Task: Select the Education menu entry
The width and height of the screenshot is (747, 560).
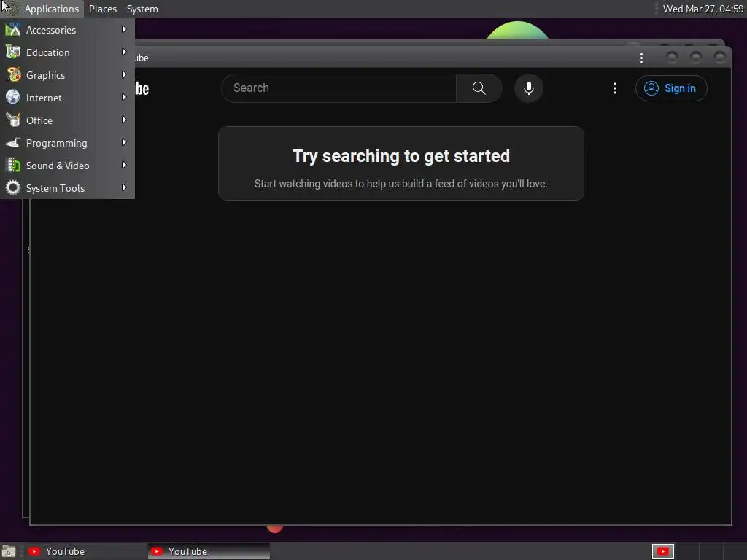Action: point(67,52)
